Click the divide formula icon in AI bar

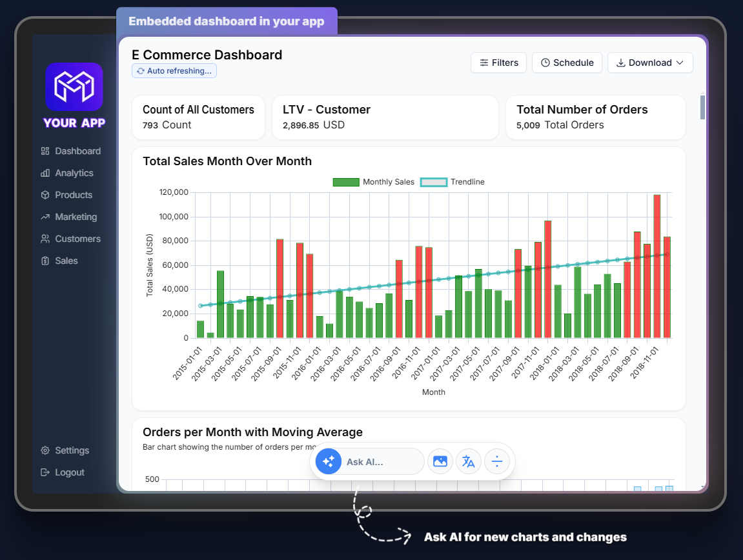pos(497,461)
